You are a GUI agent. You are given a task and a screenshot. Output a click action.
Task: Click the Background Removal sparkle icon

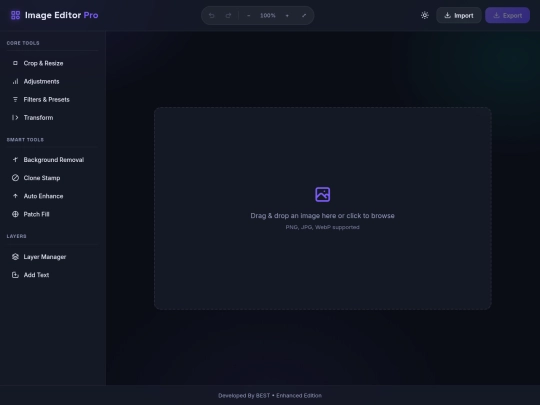pyautogui.click(x=15, y=159)
